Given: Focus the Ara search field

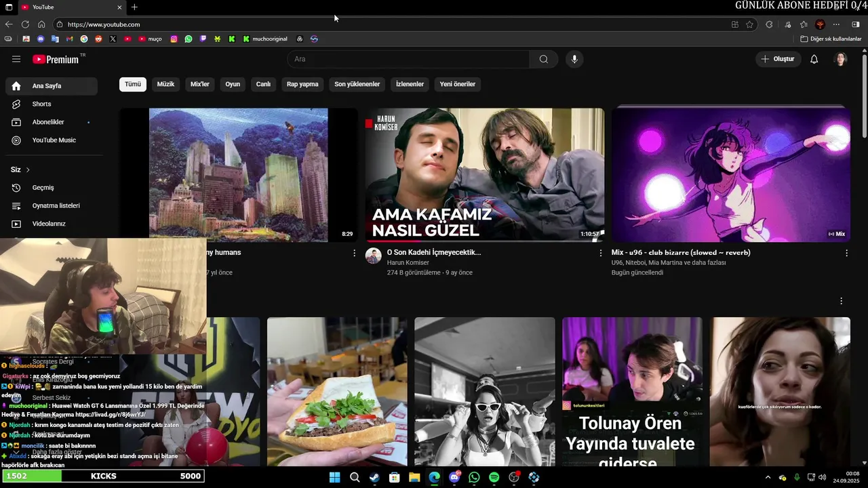Looking at the screenshot, I should [408, 59].
